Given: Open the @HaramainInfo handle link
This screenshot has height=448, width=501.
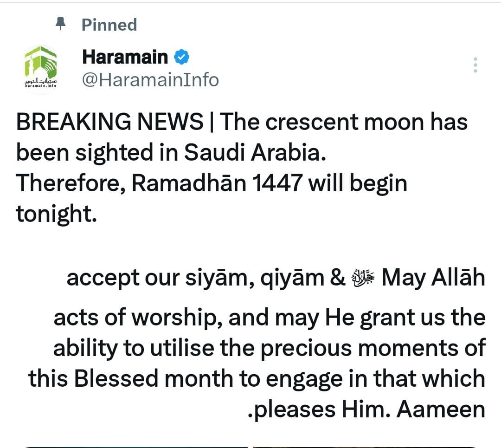Looking at the screenshot, I should point(150,80).
